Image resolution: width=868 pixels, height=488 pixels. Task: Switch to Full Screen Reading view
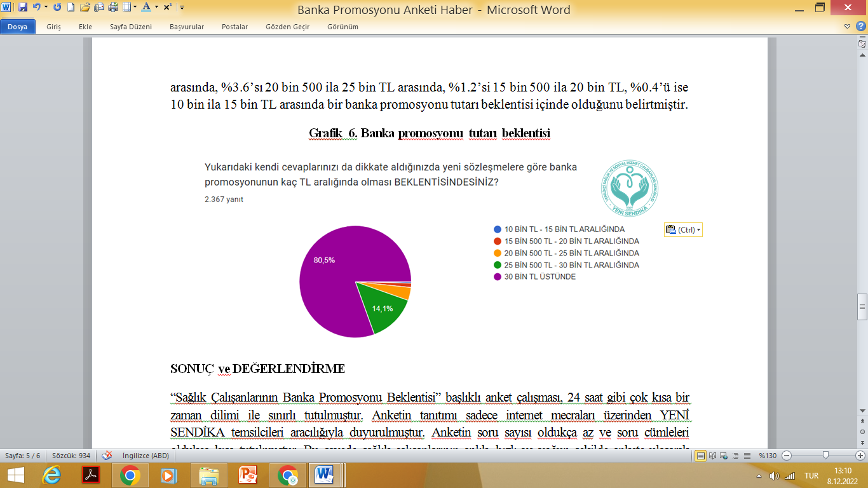tap(713, 456)
